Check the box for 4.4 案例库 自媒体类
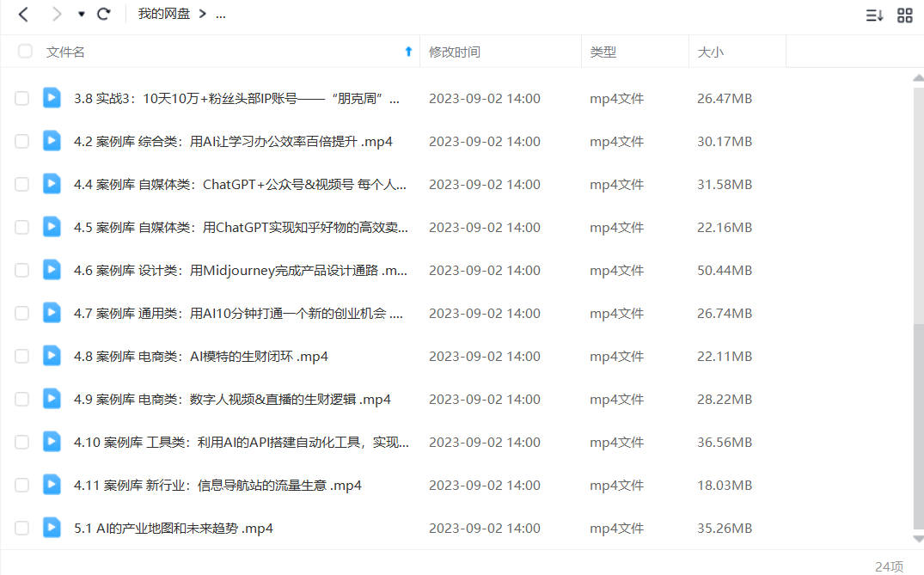924x575 pixels. (21, 185)
